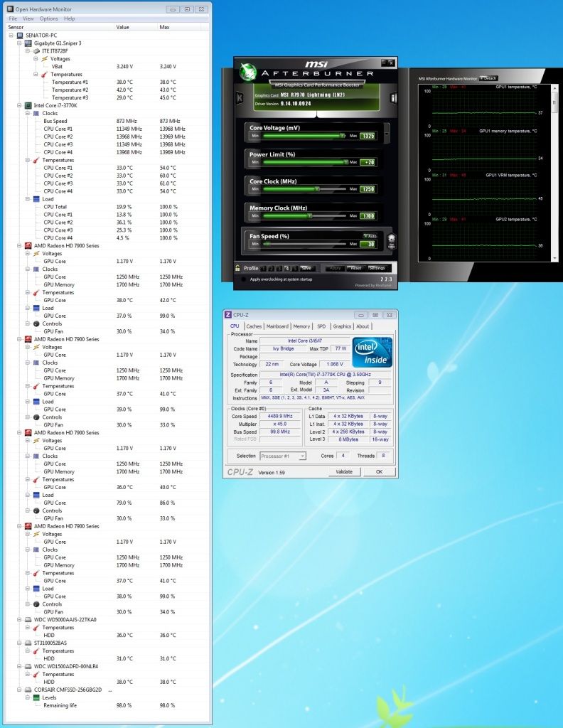Click the MSI Afterburner dragon logo
The image size is (563, 728).
click(x=248, y=71)
